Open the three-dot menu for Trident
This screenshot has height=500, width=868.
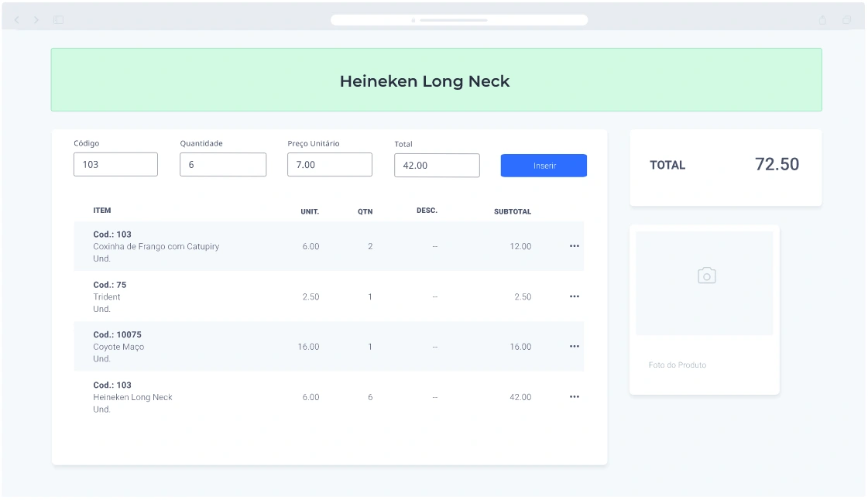click(574, 296)
